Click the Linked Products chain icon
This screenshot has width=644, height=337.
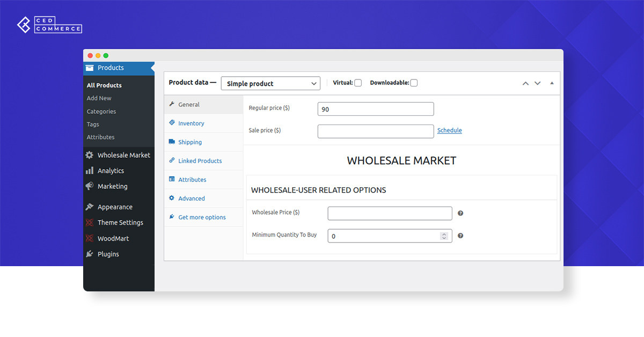(172, 160)
